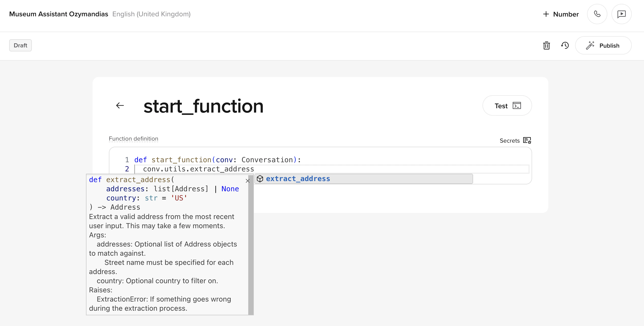The image size is (644, 326).
Task: Open the English (United Kingdom) language selector
Action: tap(152, 14)
